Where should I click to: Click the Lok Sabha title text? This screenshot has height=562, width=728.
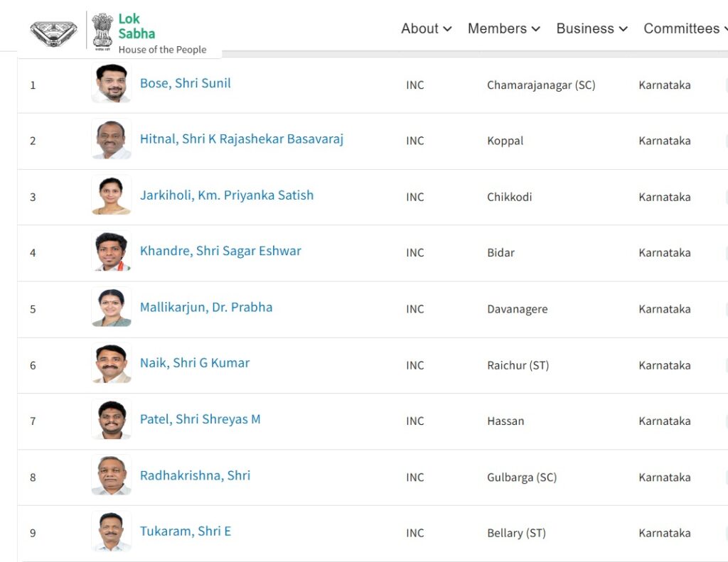pos(136,26)
